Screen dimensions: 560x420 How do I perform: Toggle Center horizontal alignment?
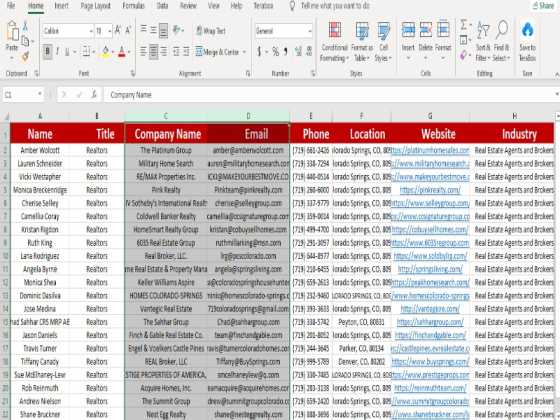(153, 52)
